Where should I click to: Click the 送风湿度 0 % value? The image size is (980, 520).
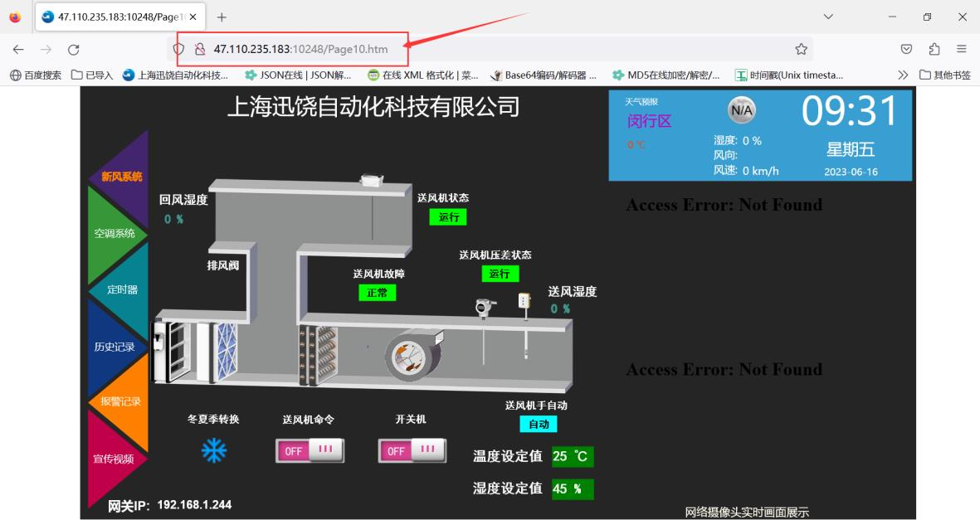pos(561,309)
